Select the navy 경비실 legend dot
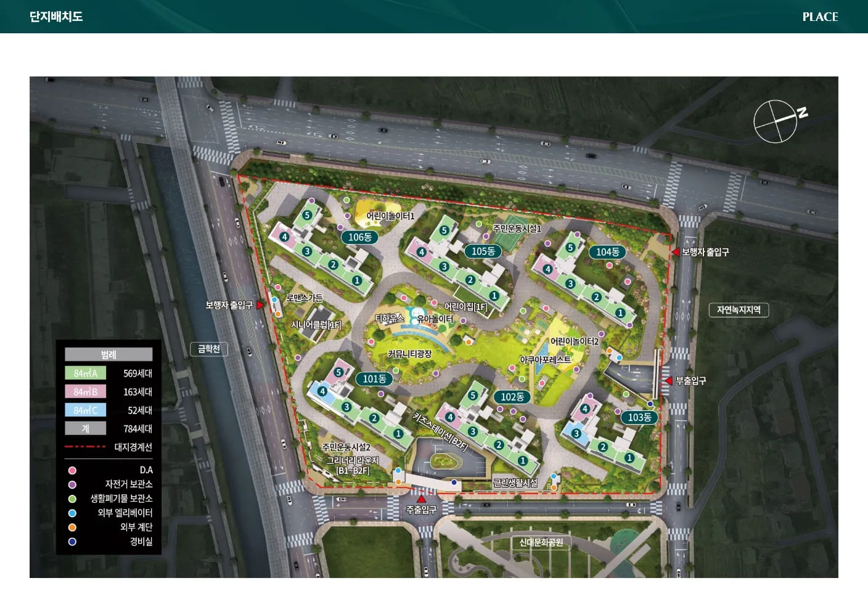 pyautogui.click(x=72, y=542)
